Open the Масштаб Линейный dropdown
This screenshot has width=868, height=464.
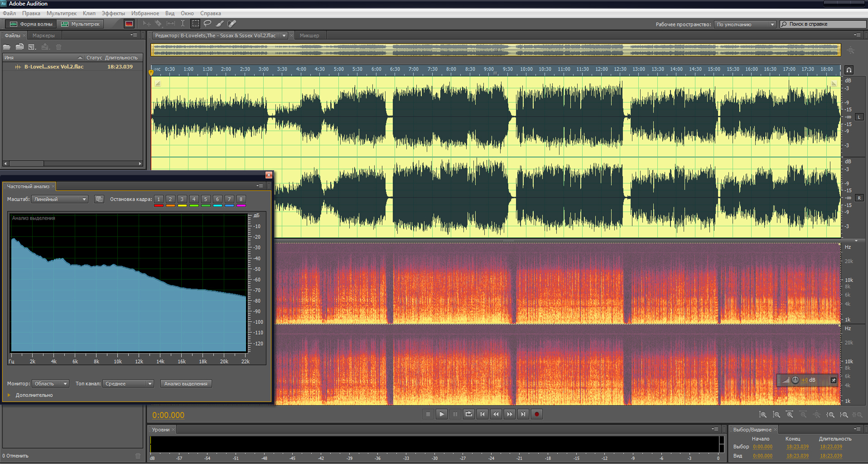[x=60, y=199]
